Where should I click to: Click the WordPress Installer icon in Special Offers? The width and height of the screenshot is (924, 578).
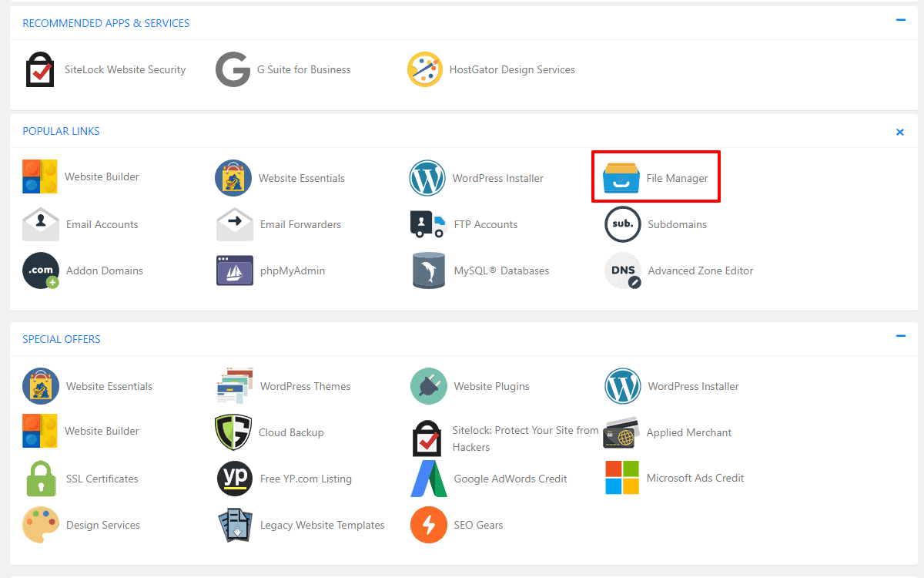click(x=623, y=386)
